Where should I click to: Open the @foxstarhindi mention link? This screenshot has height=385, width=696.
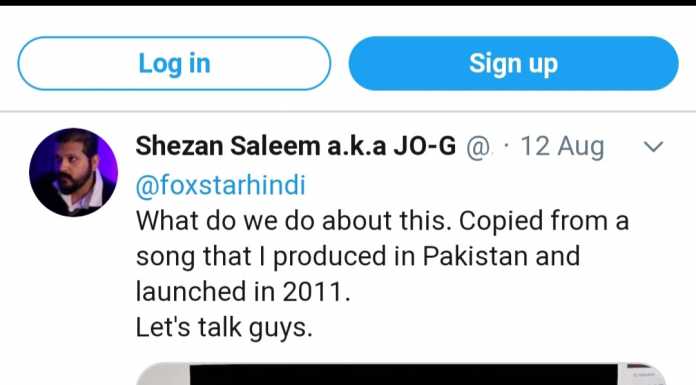click(x=221, y=185)
